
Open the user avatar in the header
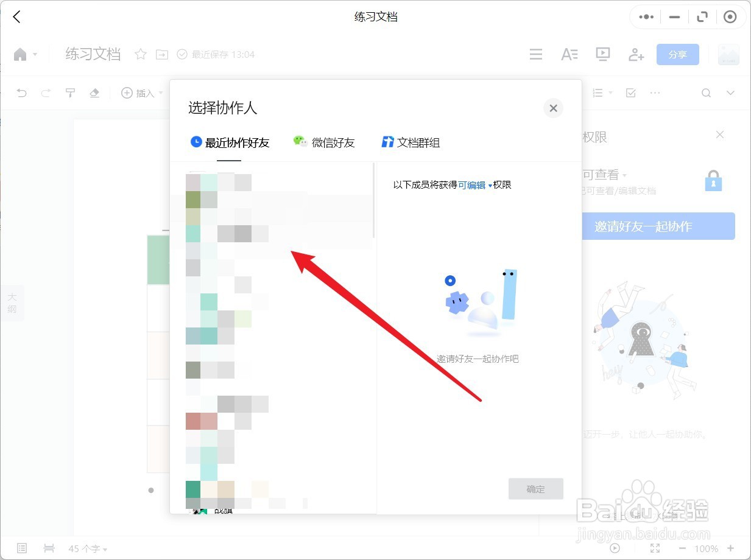pos(728,54)
